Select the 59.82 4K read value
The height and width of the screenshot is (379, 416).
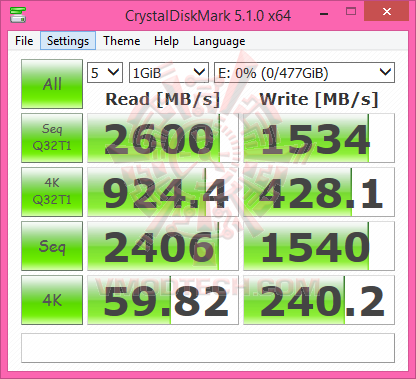[163, 300]
